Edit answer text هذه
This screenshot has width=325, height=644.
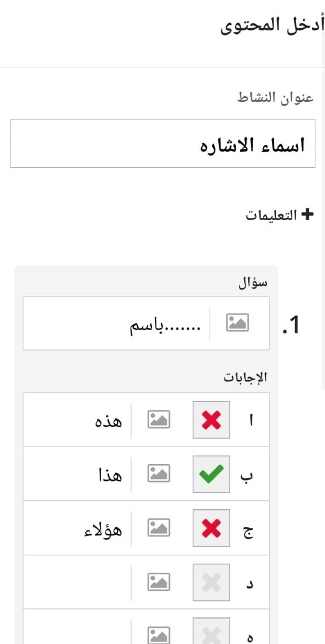pyautogui.click(x=77, y=420)
